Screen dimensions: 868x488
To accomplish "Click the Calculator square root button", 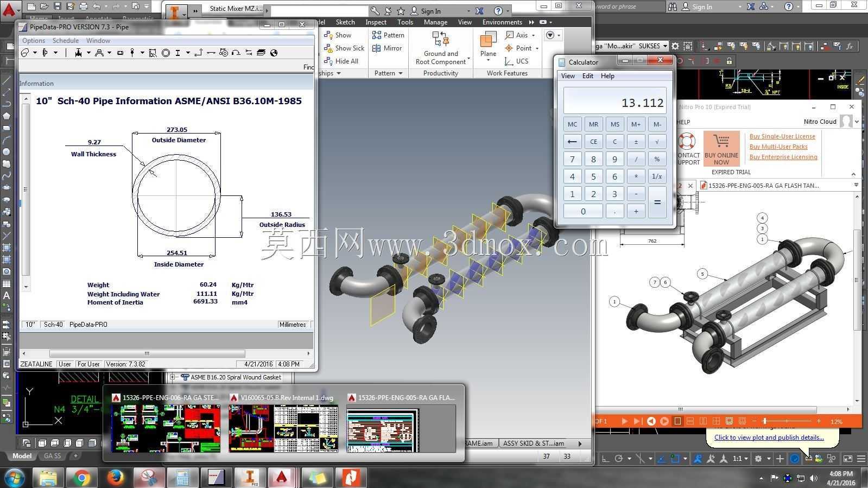I will tap(657, 142).
